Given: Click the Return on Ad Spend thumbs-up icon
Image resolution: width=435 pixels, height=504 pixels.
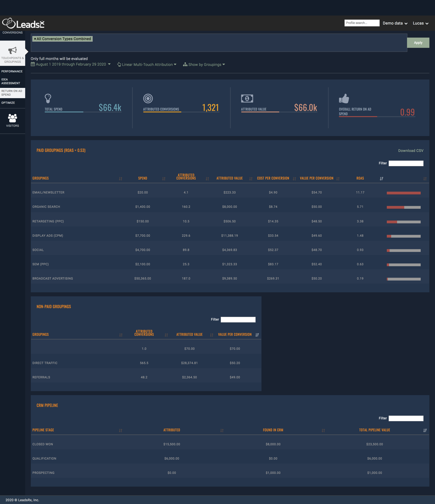Looking at the screenshot, I should click(x=344, y=98).
